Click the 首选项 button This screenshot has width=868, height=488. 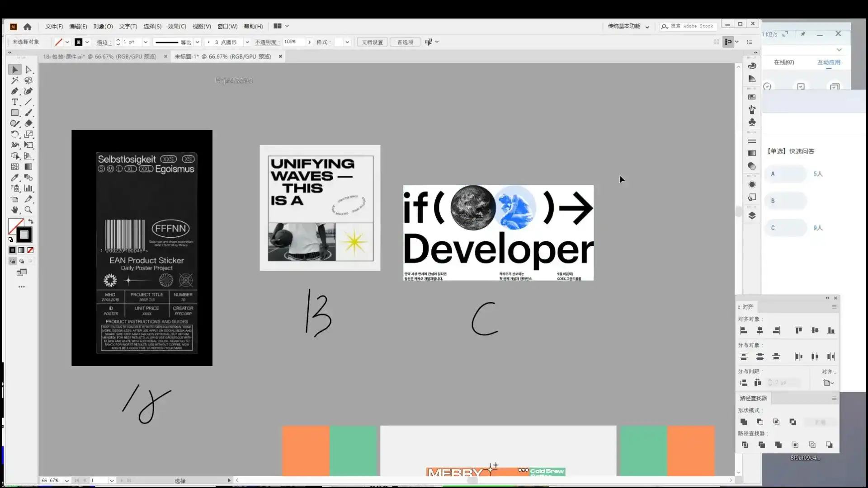coord(405,42)
